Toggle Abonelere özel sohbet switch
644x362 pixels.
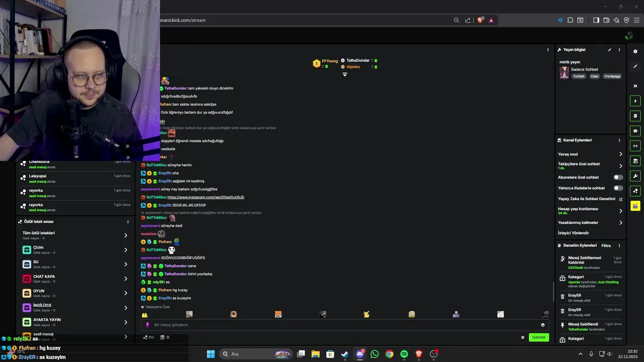[x=618, y=177]
